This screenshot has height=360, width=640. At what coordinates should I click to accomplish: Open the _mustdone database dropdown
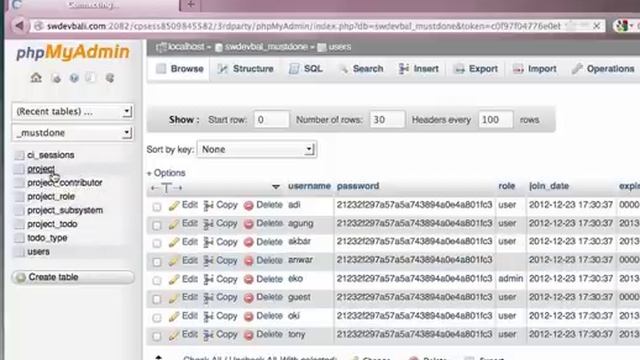(x=72, y=133)
